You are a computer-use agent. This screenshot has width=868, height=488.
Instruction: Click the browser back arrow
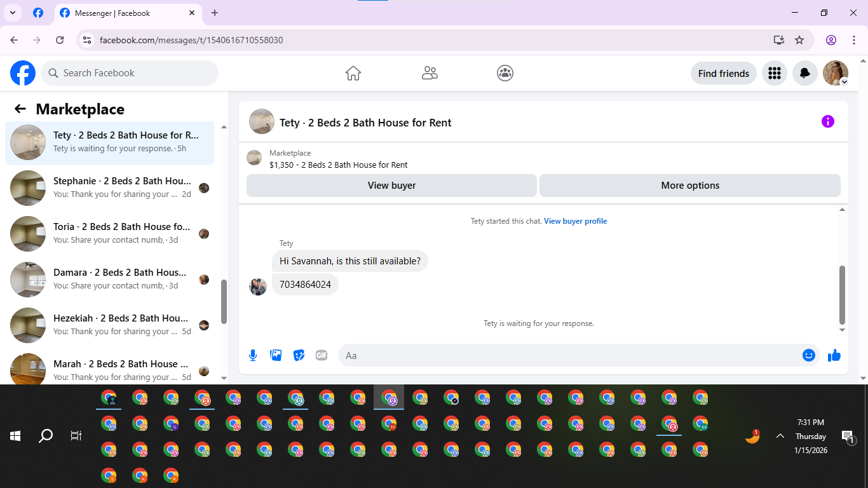(14, 40)
